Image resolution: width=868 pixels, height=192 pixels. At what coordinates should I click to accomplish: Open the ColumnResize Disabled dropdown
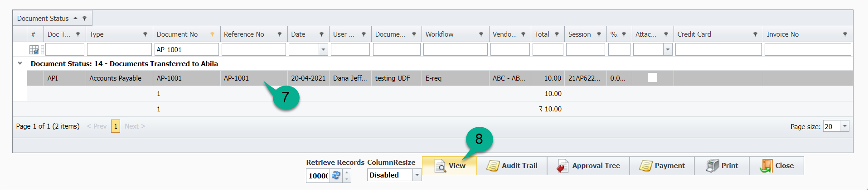click(417, 175)
